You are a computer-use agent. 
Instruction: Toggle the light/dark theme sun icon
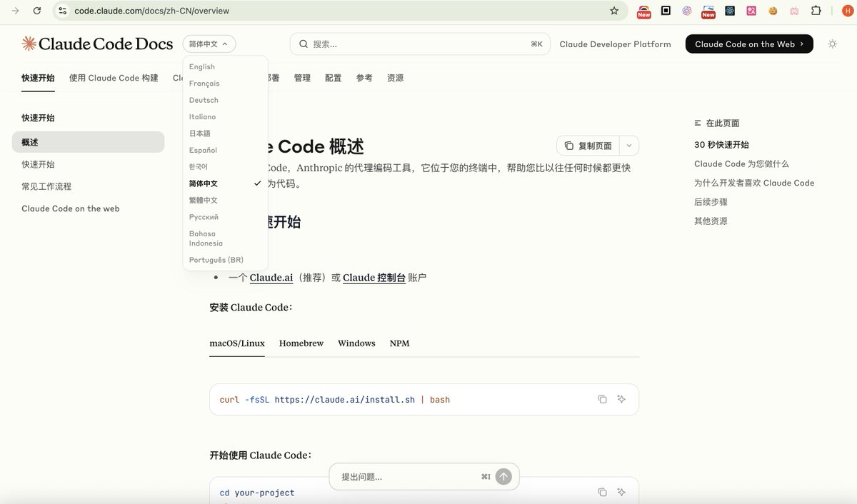(833, 44)
